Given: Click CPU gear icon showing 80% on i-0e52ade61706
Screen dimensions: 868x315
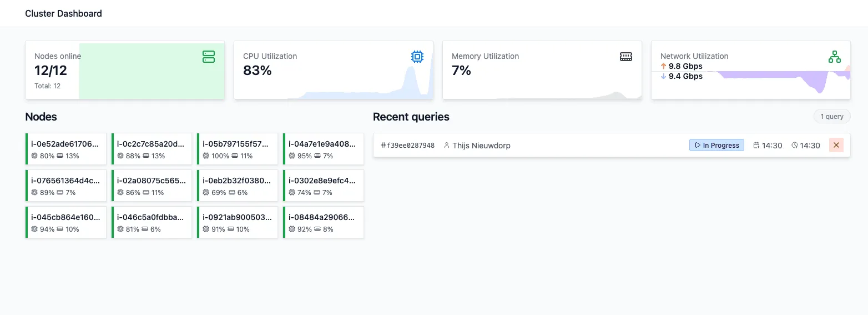Looking at the screenshot, I should [34, 156].
